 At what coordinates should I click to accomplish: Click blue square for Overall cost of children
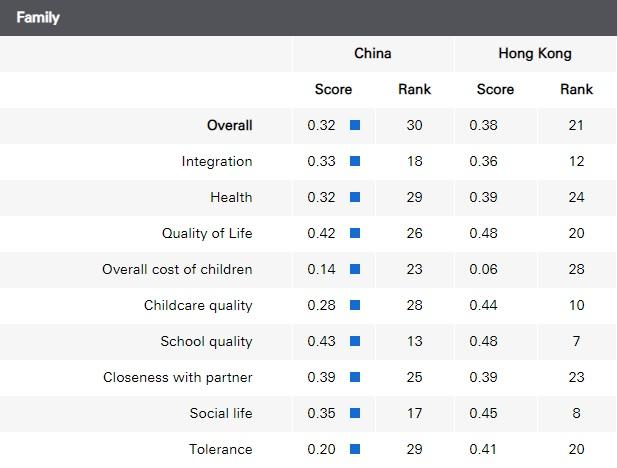pyautogui.click(x=354, y=270)
